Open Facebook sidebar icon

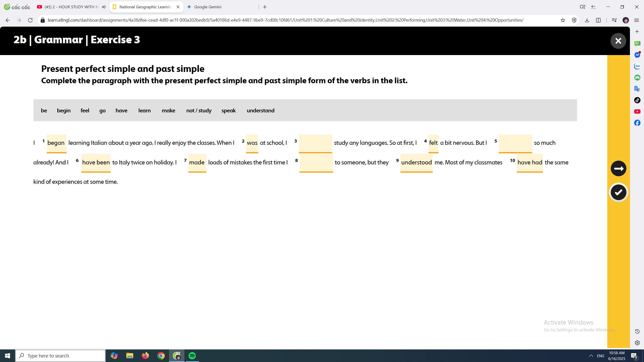(637, 123)
